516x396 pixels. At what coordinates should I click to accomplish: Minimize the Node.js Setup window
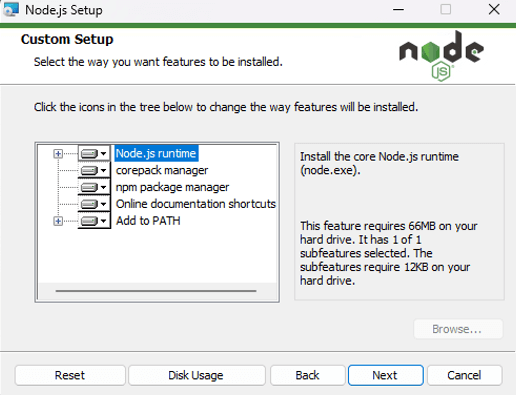pos(398,10)
